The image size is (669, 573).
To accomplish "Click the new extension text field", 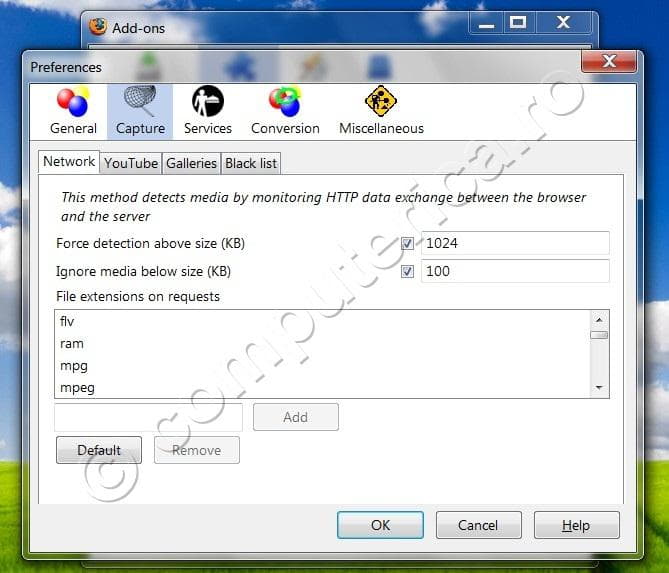I will click(x=148, y=417).
